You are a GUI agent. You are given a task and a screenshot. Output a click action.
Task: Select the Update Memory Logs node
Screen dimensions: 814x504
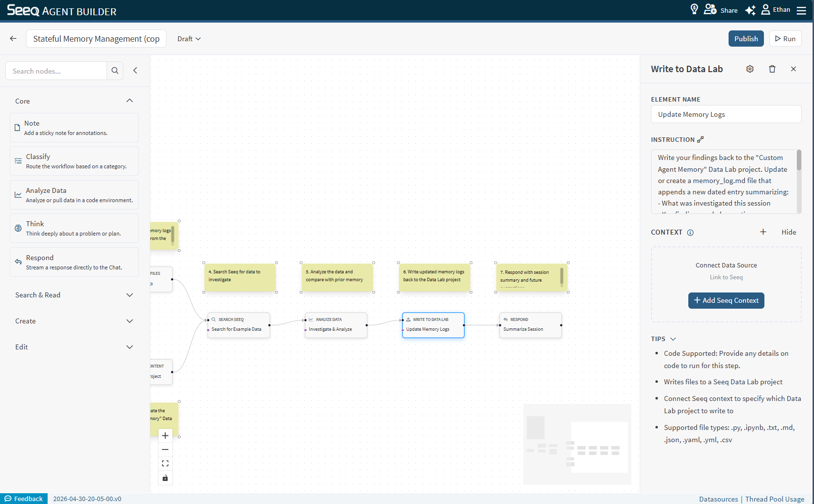click(433, 325)
